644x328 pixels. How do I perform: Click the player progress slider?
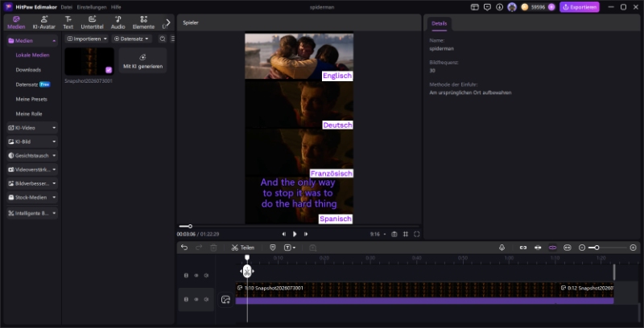[x=299, y=227]
